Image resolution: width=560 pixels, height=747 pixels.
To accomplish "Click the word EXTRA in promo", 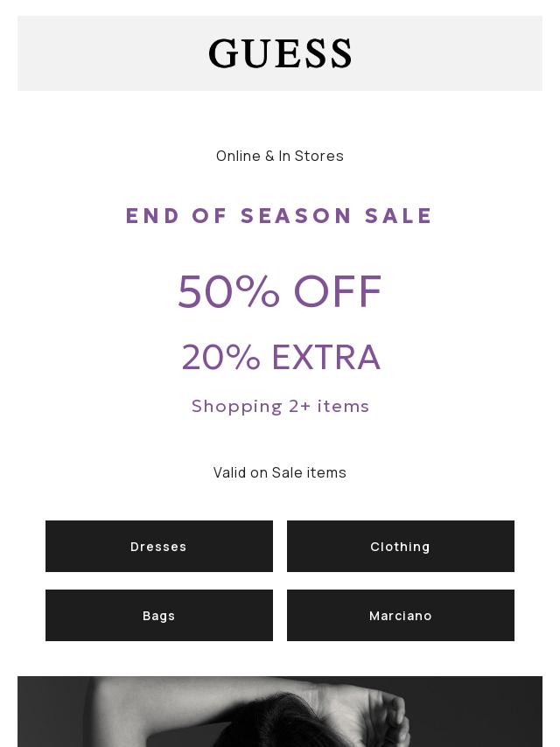I will [325, 358].
